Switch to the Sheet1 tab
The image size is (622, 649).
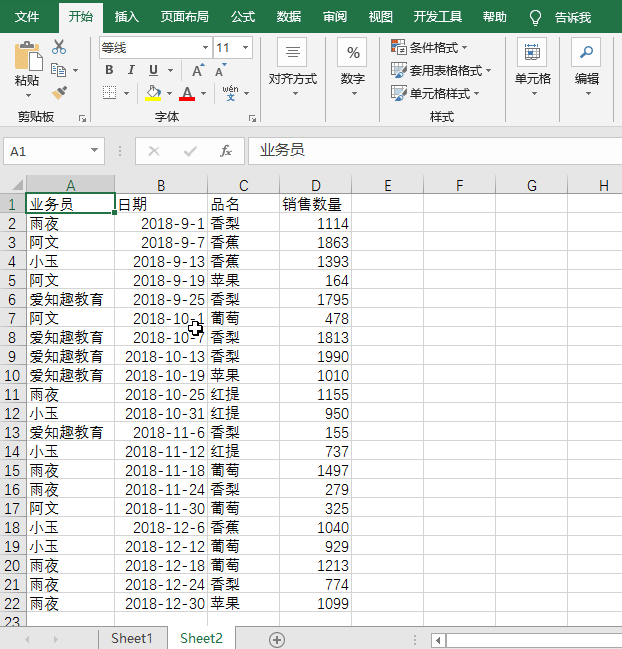pos(132,638)
